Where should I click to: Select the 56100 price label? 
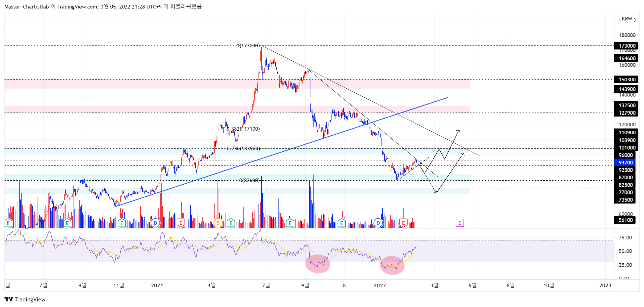[625, 220]
